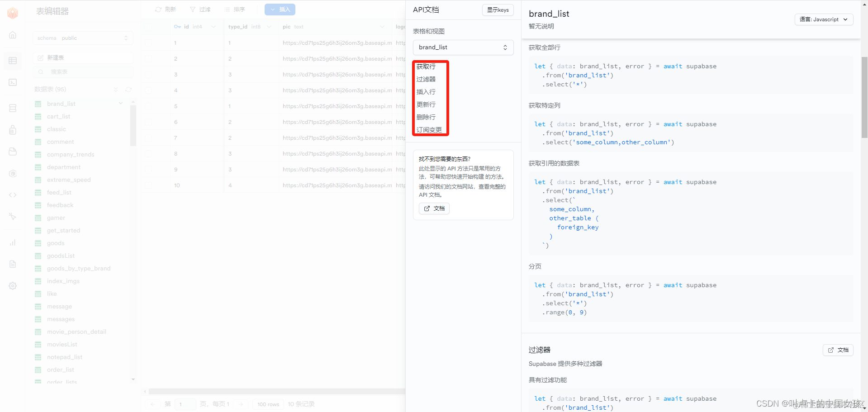Open the brand_list table selector in API docs
The image size is (868, 412).
(x=463, y=47)
